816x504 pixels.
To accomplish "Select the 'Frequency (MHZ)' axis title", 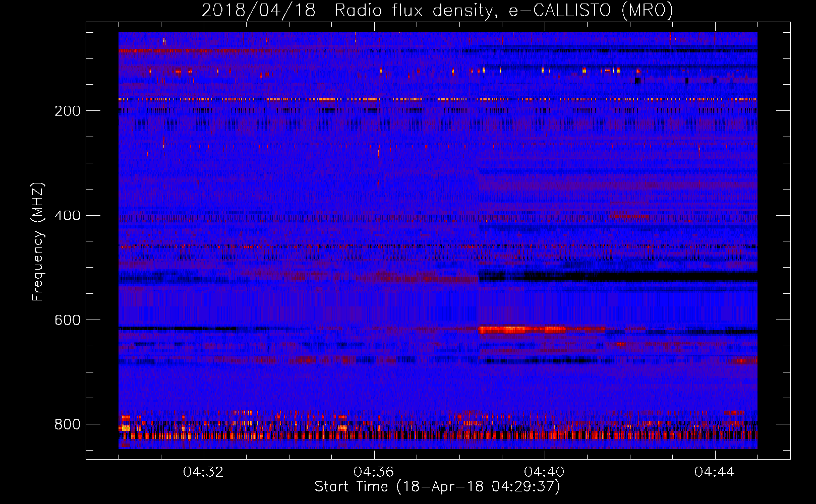I will (38, 242).
